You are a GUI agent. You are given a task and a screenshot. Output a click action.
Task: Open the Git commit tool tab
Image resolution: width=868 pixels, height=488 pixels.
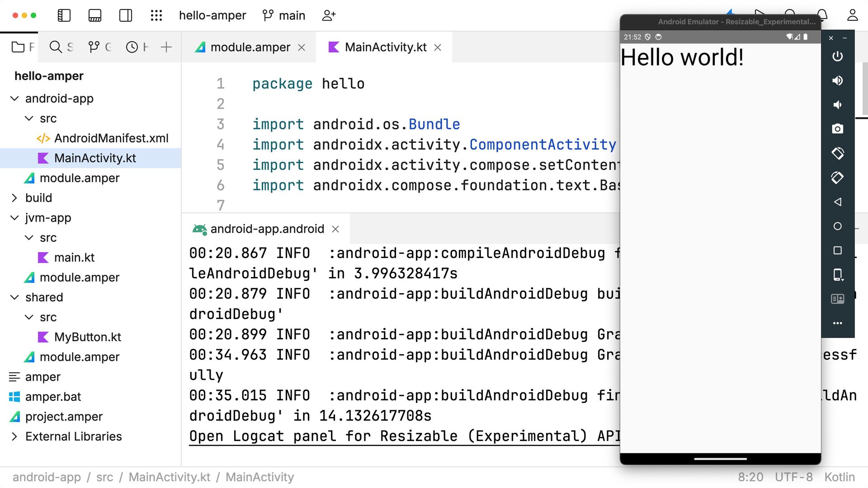(x=99, y=47)
